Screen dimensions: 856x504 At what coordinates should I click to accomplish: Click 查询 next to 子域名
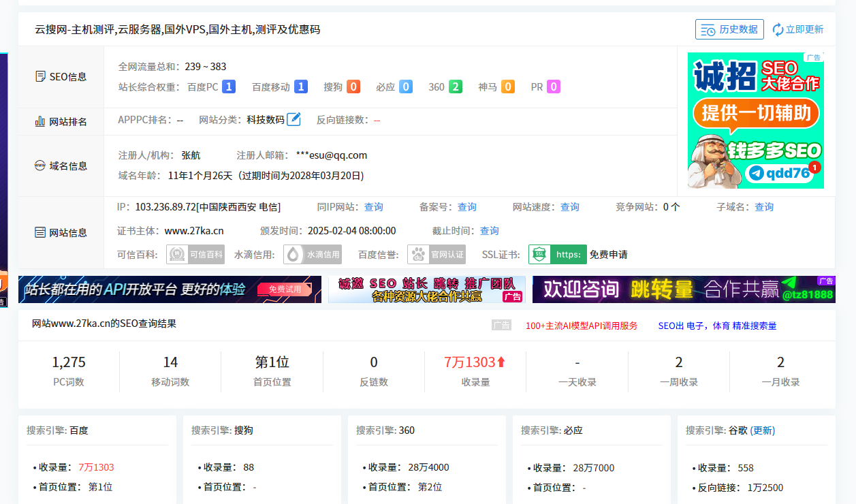click(x=764, y=206)
